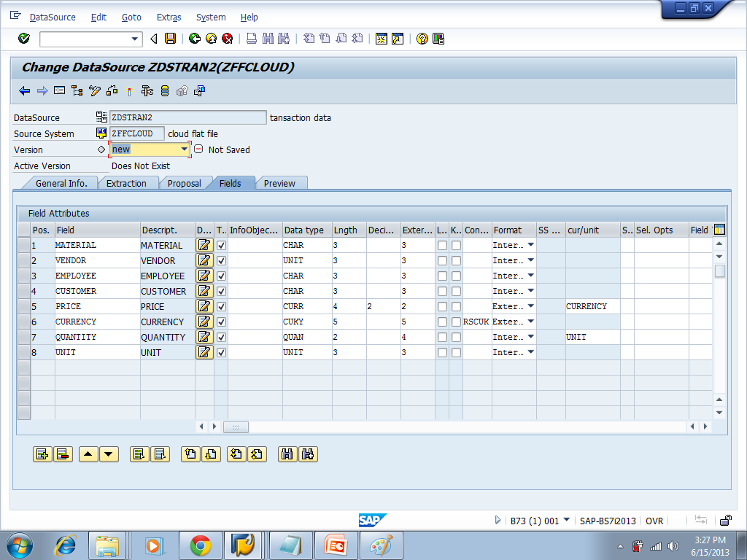Save using the floppy disk icon
Image resolution: width=747 pixels, height=560 pixels.
170,39
